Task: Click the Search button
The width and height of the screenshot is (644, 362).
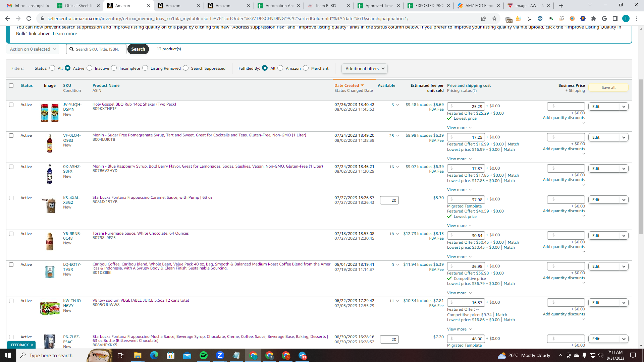Action: [138, 49]
